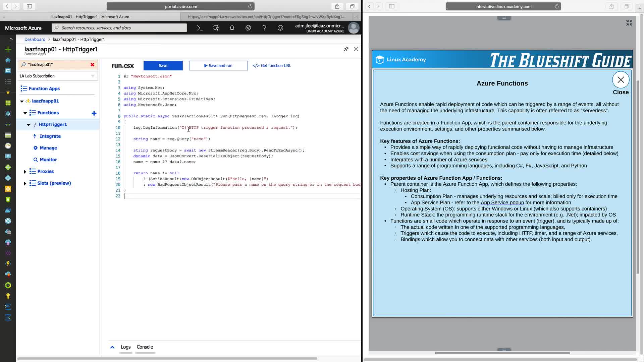The width and height of the screenshot is (644, 362).
Task: Clear the laazfnapp01 search filter
Action: pos(92,65)
